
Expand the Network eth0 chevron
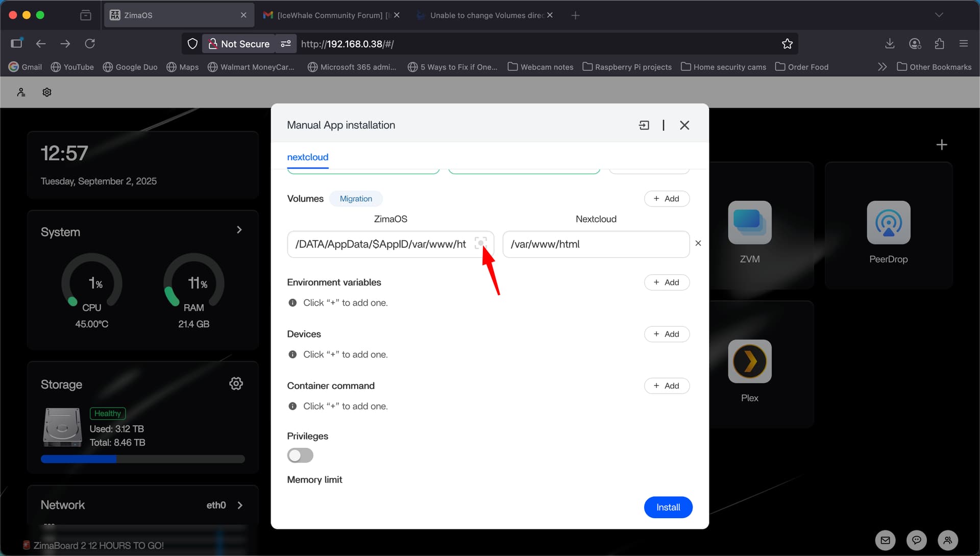pyautogui.click(x=240, y=505)
